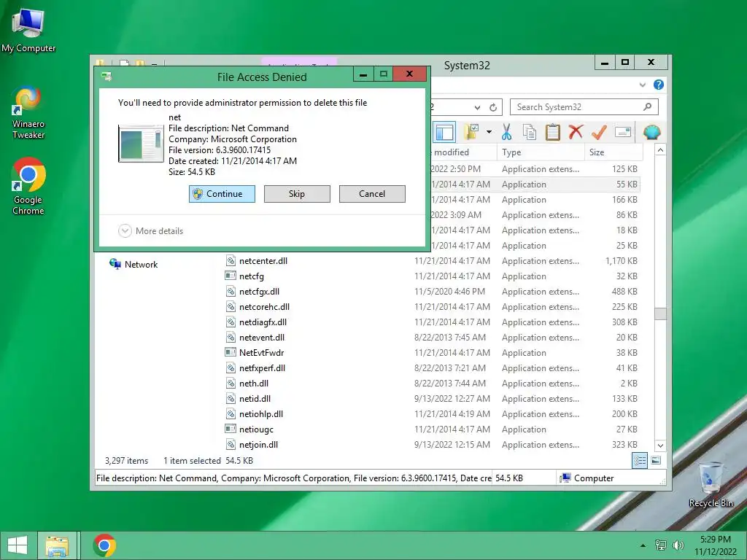Click the Rename toolbar icon
The width and height of the screenshot is (747, 560).
623,132
